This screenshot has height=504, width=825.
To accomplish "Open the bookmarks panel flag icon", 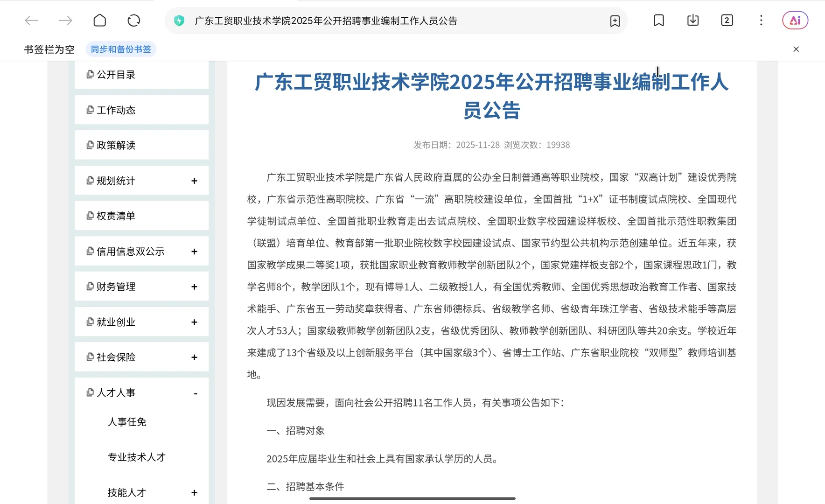I will pos(658,21).
